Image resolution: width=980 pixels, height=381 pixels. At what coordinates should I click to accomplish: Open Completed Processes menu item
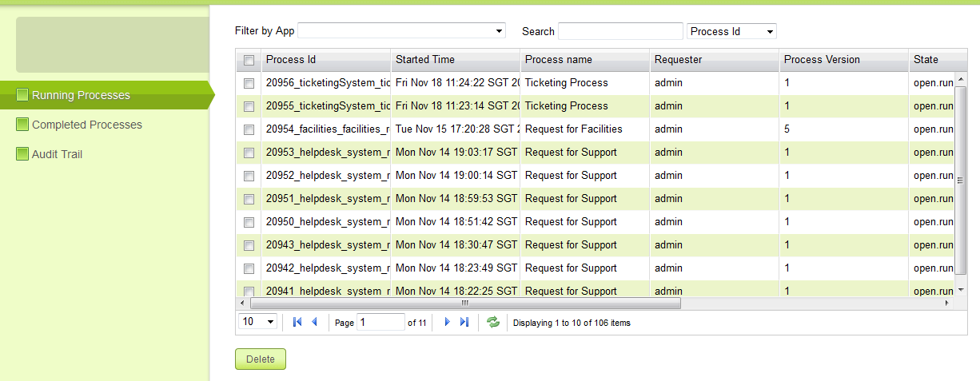pos(86,125)
